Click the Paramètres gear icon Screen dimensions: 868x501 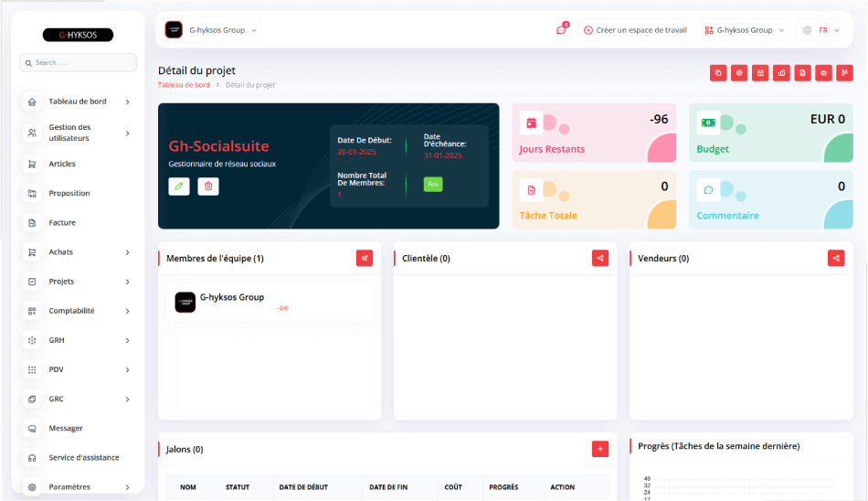[x=32, y=487]
